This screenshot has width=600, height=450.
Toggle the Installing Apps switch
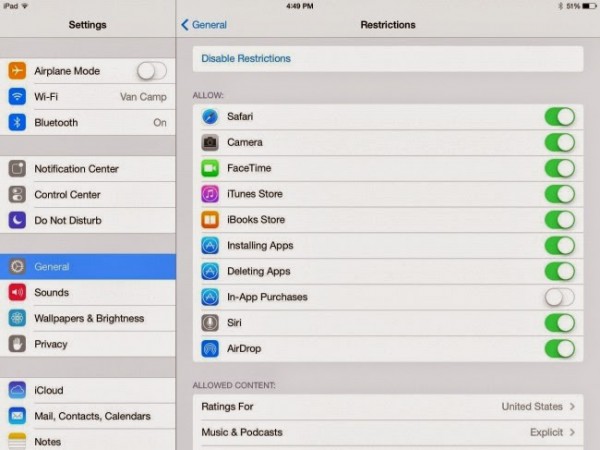tap(560, 245)
